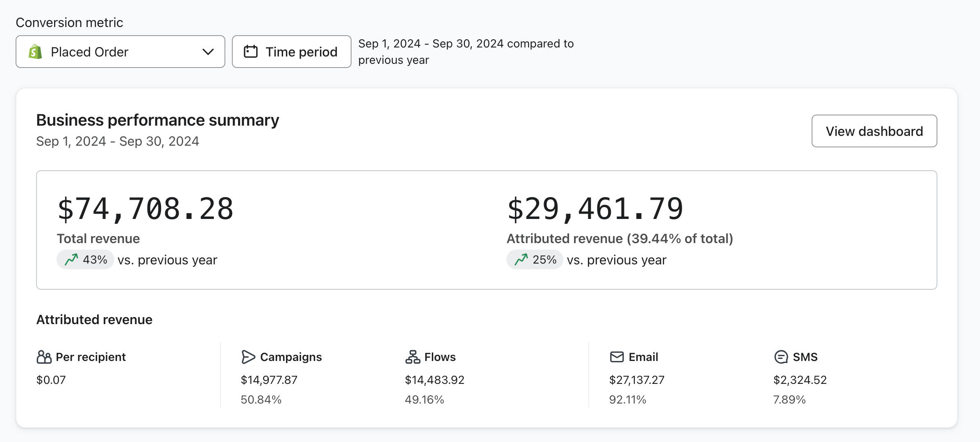The width and height of the screenshot is (980, 442).
Task: Click the Shopify bag icon
Action: tap(36, 52)
